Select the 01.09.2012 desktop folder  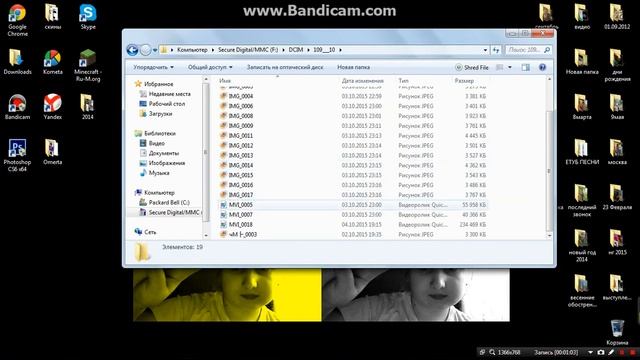[x=617, y=17]
